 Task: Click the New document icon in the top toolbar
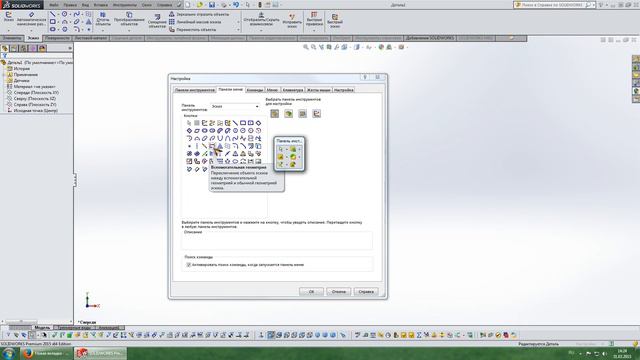(188, 5)
